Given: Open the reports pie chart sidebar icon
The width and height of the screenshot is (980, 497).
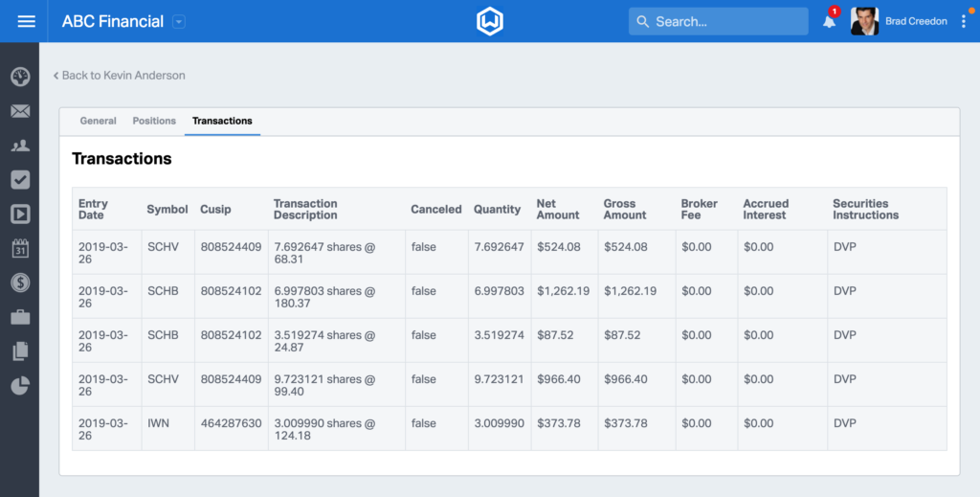Looking at the screenshot, I should [20, 386].
